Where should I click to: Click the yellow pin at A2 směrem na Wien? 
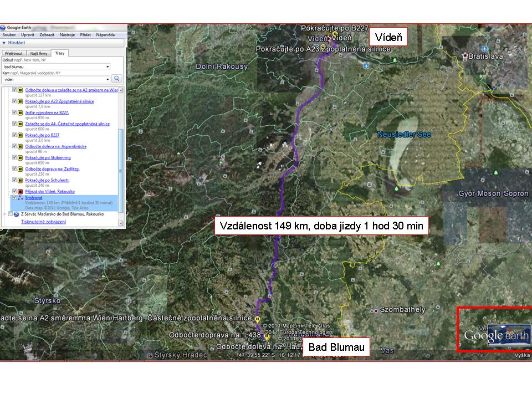258,320
